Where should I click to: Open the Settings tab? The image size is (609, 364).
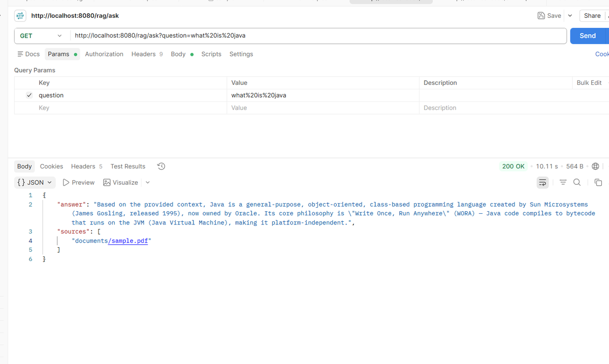[x=241, y=54]
